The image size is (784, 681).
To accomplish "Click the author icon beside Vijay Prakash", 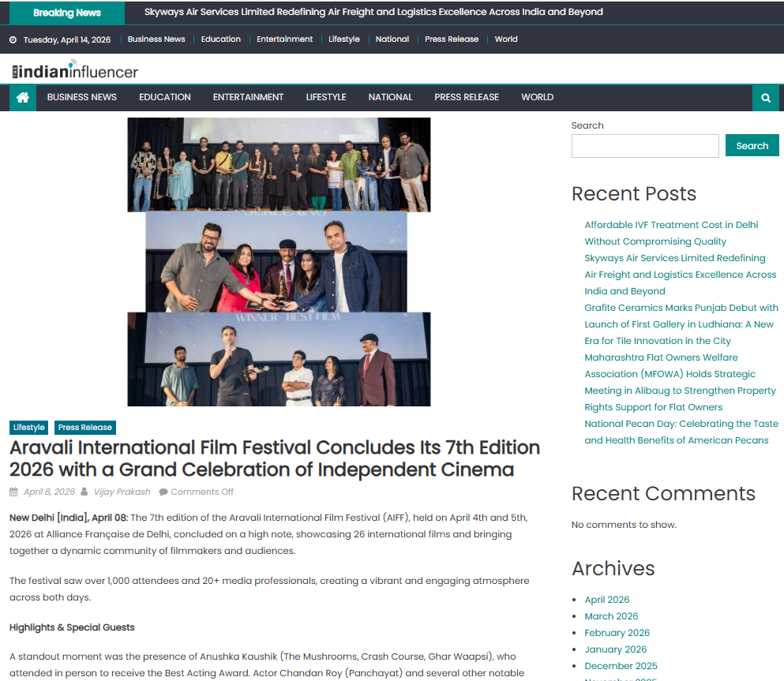I will click(x=84, y=492).
